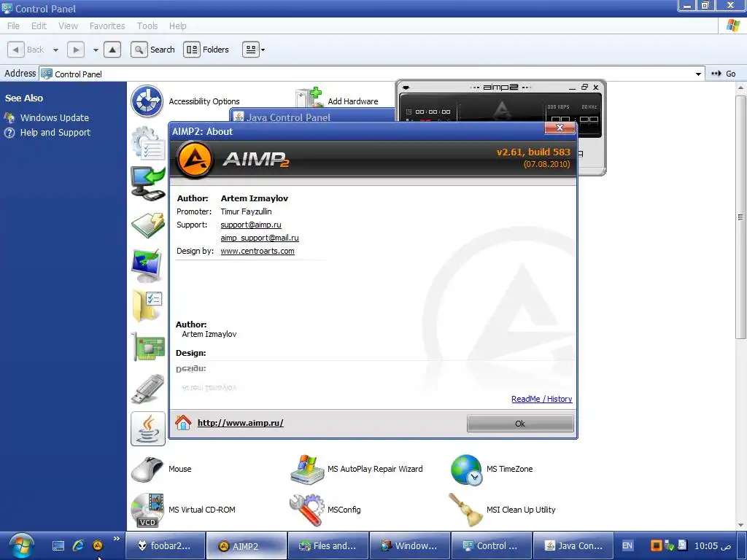This screenshot has width=747, height=560.
Task: Open the MS Virtual CD-ROM icon
Action: [147, 510]
